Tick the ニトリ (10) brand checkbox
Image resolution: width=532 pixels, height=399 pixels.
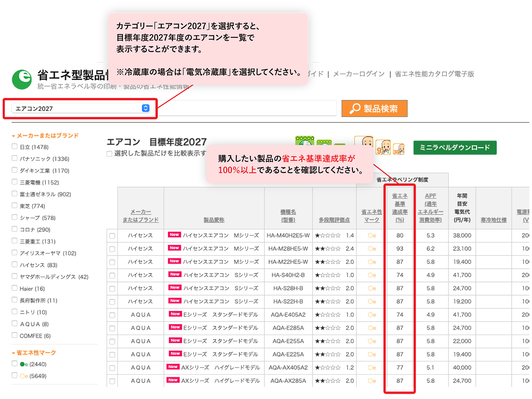tap(15, 312)
